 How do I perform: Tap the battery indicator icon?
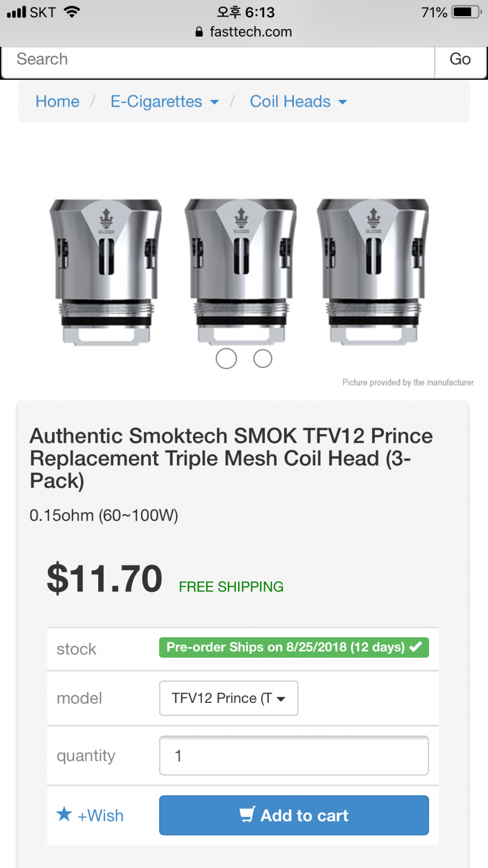click(466, 12)
